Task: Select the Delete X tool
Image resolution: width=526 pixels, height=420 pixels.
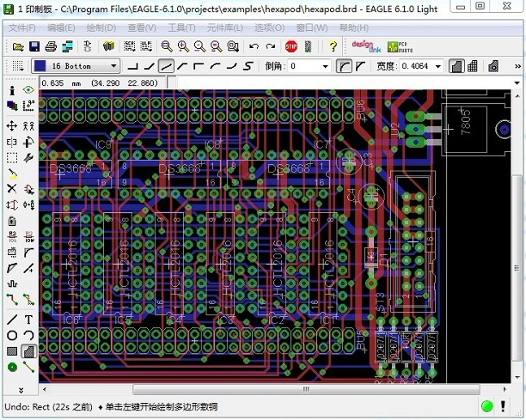Action: pyautogui.click(x=12, y=189)
